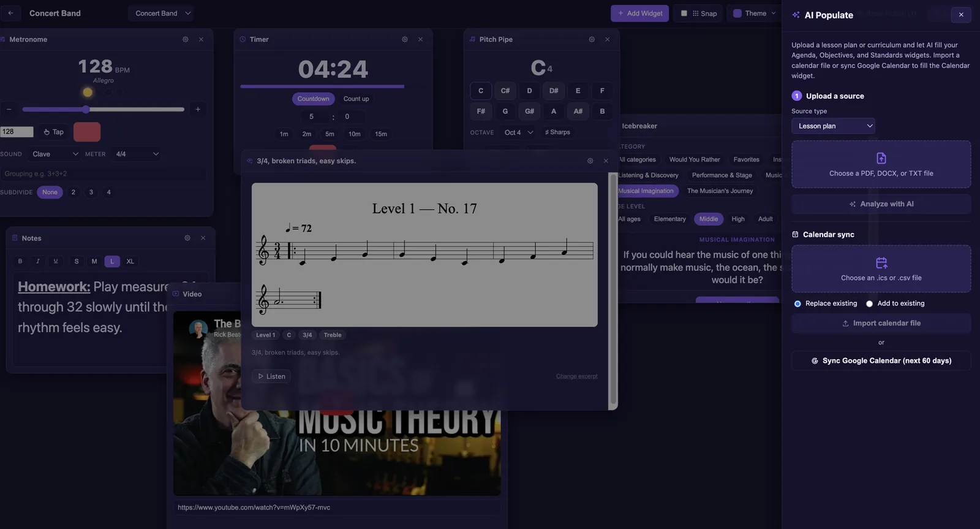Click the Pitch Pipe header icon
This screenshot has height=529, width=980.
pos(472,39)
